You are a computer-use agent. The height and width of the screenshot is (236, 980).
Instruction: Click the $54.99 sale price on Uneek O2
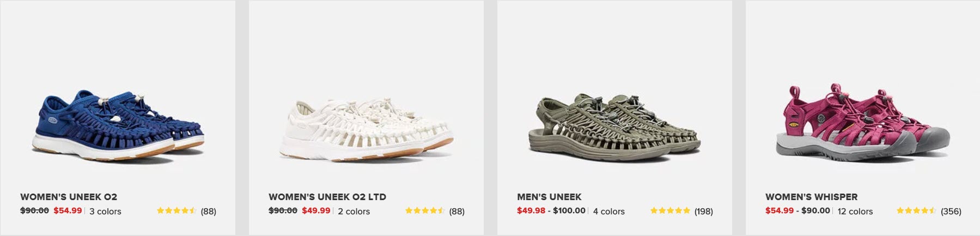pyautogui.click(x=68, y=211)
